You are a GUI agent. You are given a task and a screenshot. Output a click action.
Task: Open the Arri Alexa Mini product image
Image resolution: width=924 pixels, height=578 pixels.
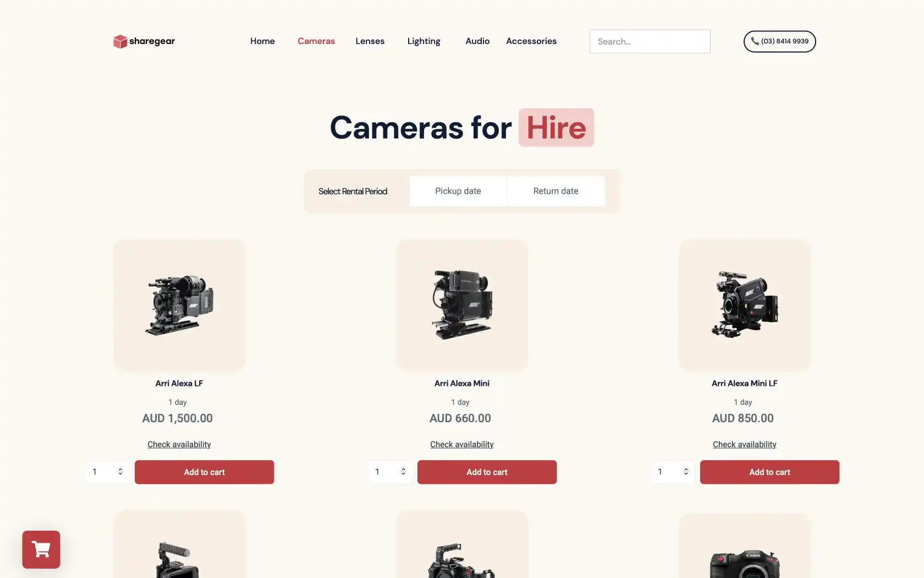pyautogui.click(x=462, y=305)
